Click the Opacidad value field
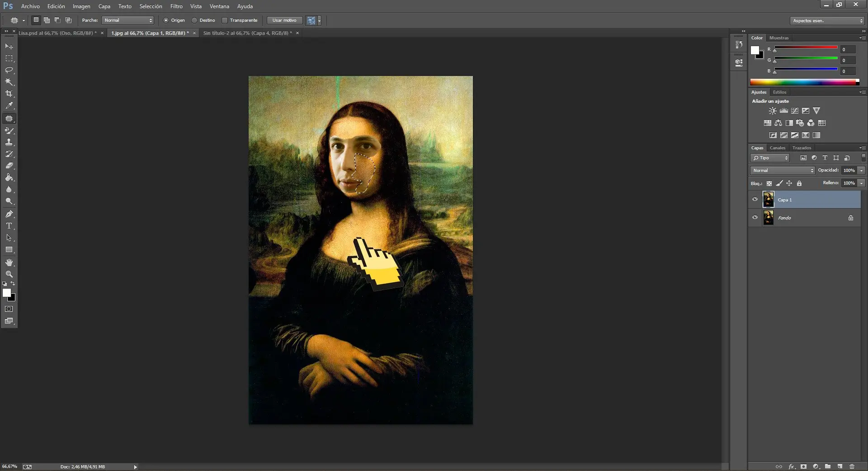Image resolution: width=868 pixels, height=471 pixels. [849, 170]
